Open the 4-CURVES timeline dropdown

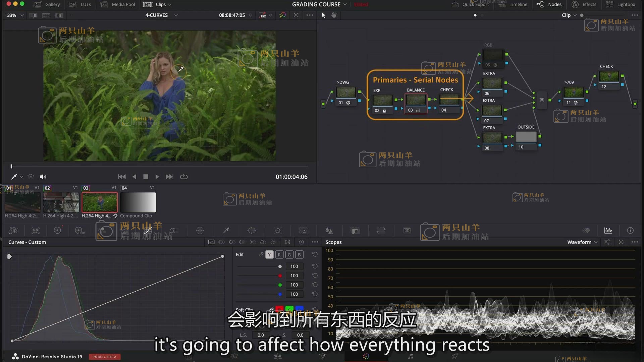(161, 15)
